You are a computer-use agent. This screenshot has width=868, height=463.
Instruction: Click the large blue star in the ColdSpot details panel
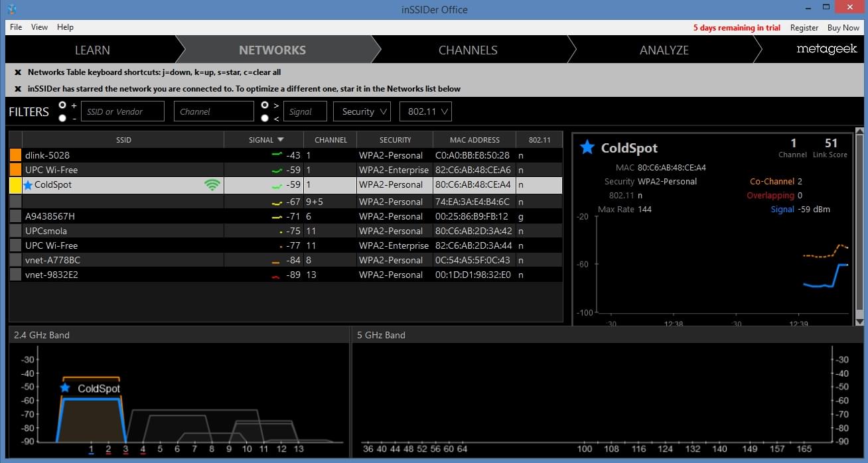[587, 147]
